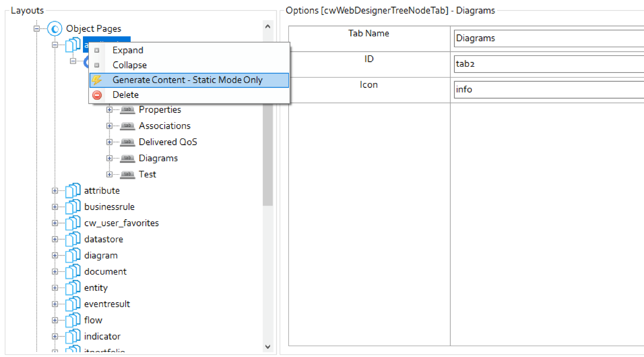
Task: Expand the diagram tree node
Action: (55, 256)
